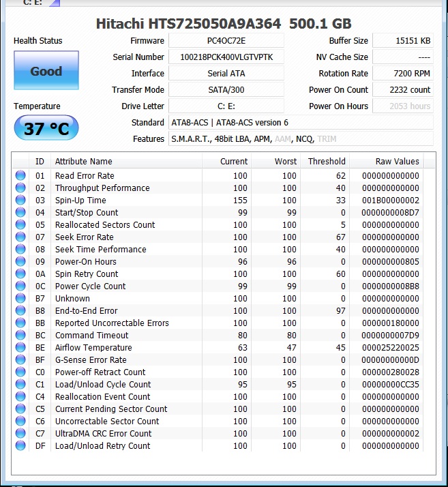Select threshold value 97 for End-to-End Error

(340, 311)
